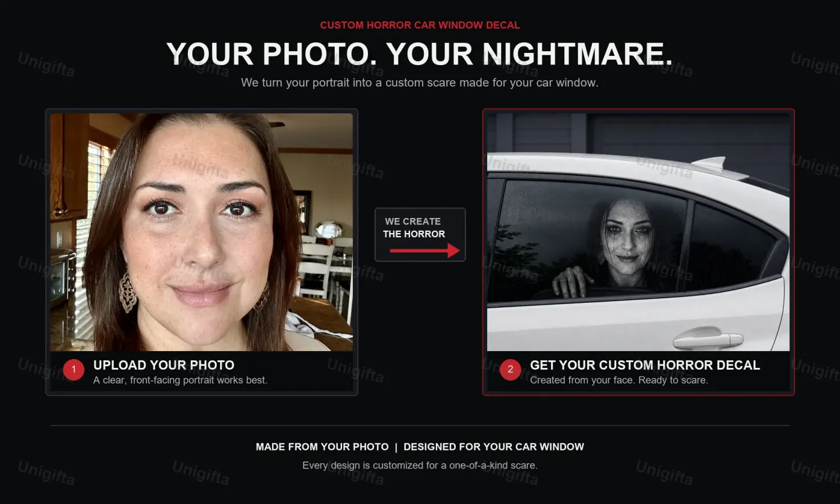Click the Custom Horror Car Window Decal red title
Screen dimensions: 840x504
[420, 25]
